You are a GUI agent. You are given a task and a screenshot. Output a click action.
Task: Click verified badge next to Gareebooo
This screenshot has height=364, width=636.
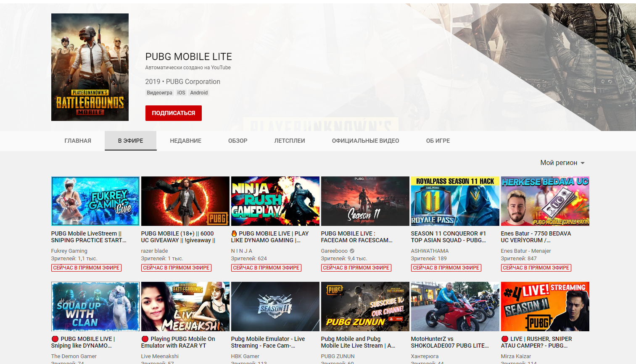[352, 251]
